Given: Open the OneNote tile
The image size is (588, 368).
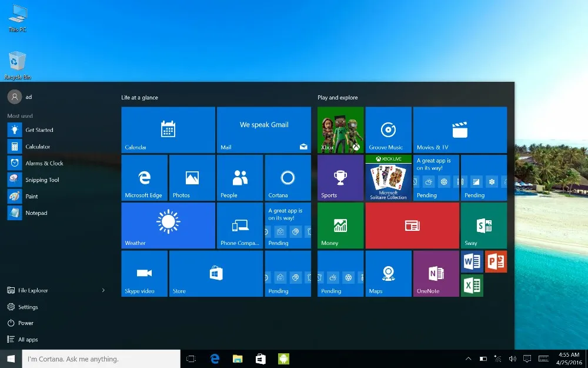Looking at the screenshot, I should pyautogui.click(x=436, y=273).
